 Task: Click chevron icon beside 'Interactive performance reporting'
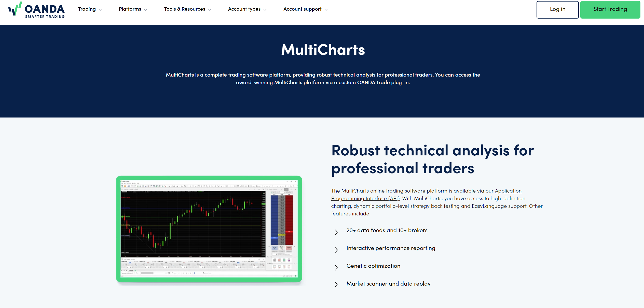336,250
